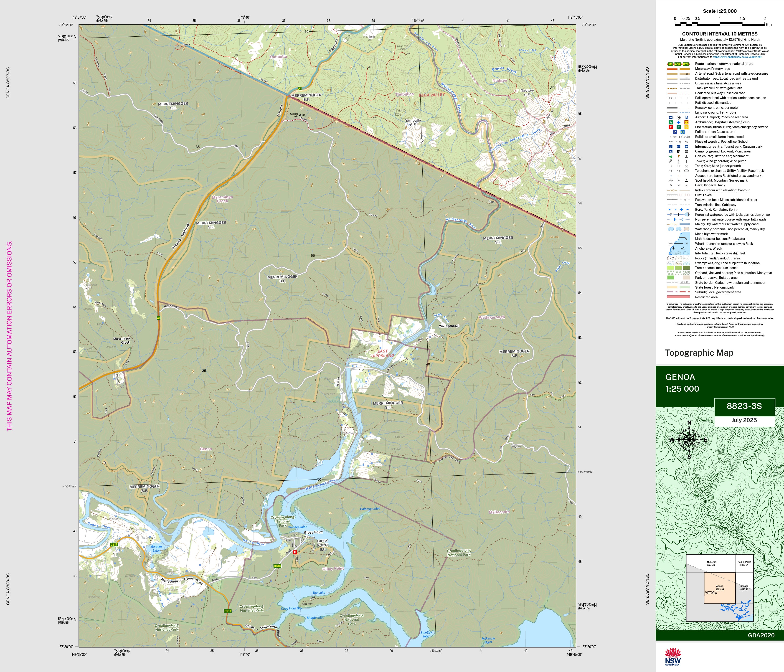Click the C618 route marker on the map
Screen dimensions: 784x672
[277, 566]
